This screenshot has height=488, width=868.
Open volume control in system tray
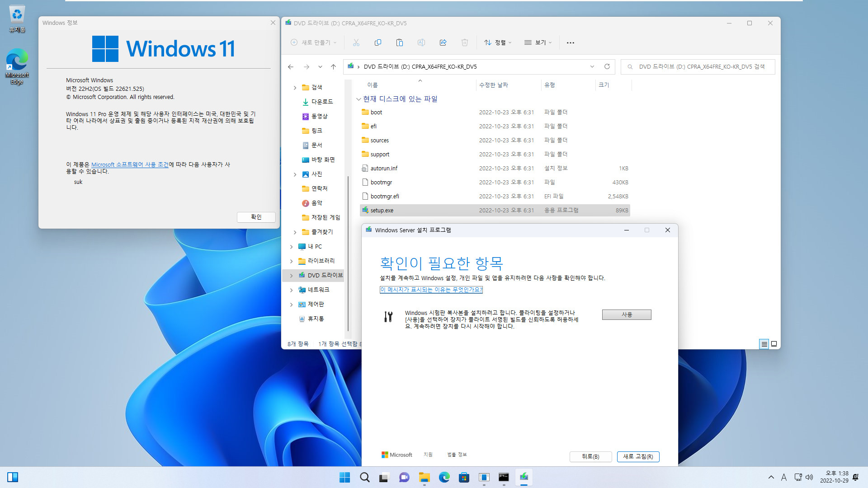click(x=809, y=477)
